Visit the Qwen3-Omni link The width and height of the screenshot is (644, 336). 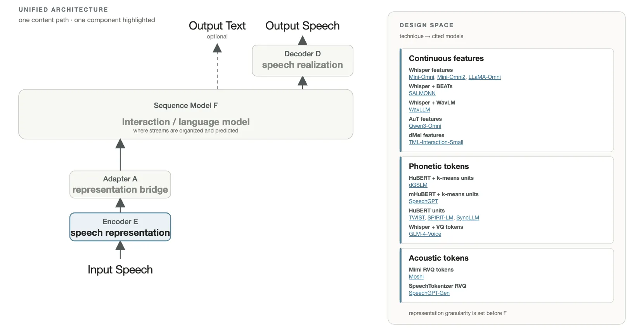[425, 126]
